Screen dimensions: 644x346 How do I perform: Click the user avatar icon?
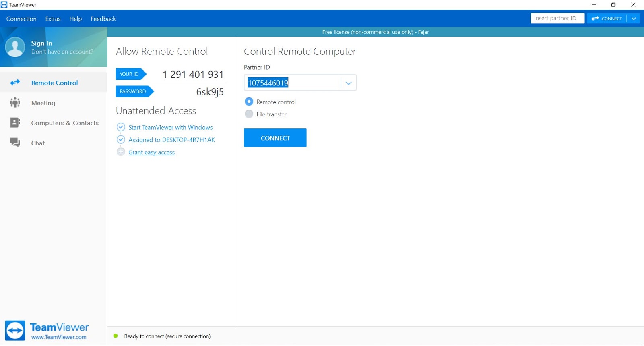(x=15, y=47)
